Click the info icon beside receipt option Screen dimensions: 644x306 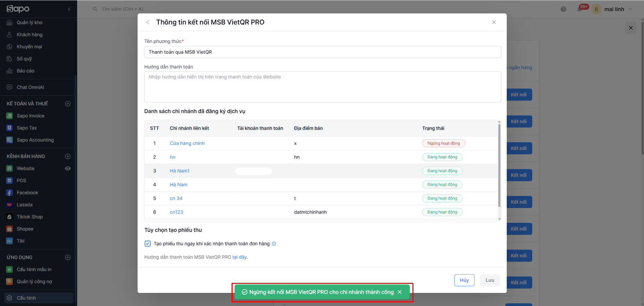pyautogui.click(x=274, y=244)
